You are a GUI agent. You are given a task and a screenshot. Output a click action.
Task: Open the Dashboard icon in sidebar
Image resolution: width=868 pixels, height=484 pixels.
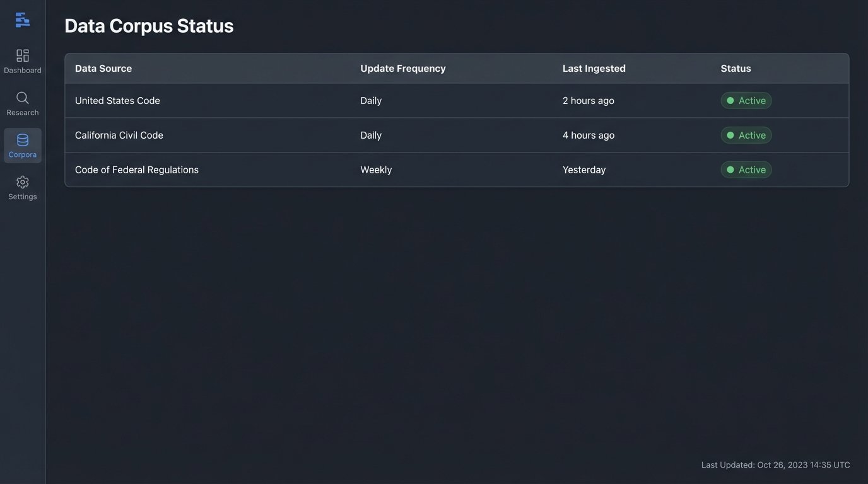tap(23, 55)
